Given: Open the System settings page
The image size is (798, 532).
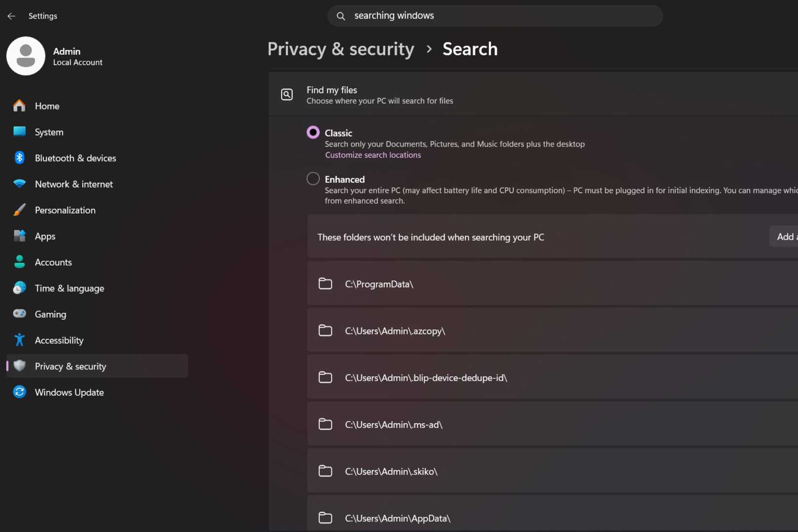Looking at the screenshot, I should click(97, 132).
